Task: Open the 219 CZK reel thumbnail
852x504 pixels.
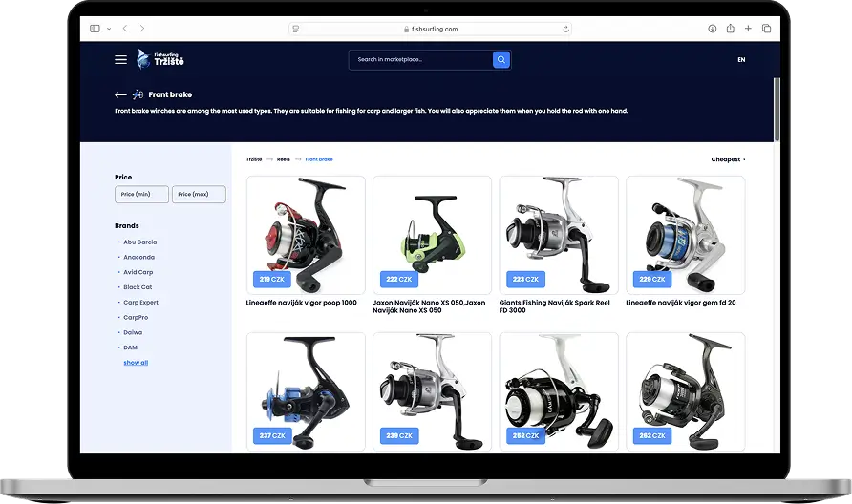Action: click(306, 235)
